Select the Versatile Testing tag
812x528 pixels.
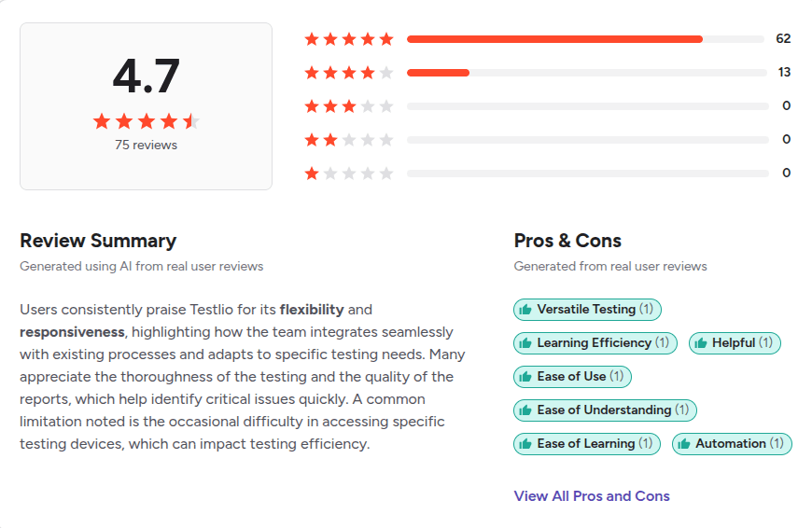pyautogui.click(x=587, y=310)
